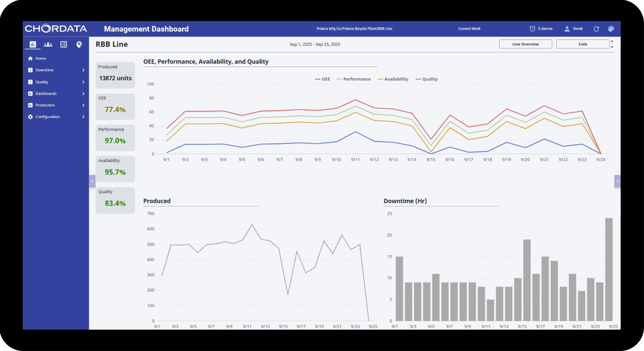Click the alarm clock icon

coord(533,29)
